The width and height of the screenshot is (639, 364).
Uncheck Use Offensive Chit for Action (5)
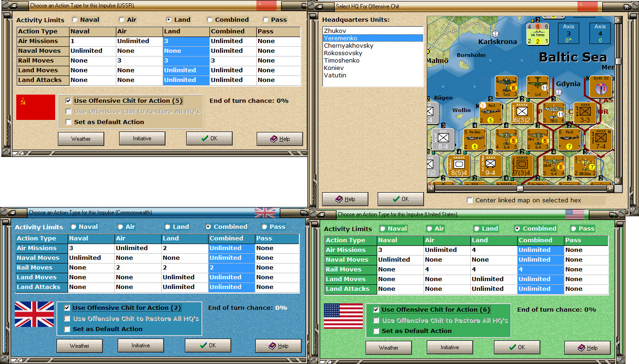click(69, 101)
